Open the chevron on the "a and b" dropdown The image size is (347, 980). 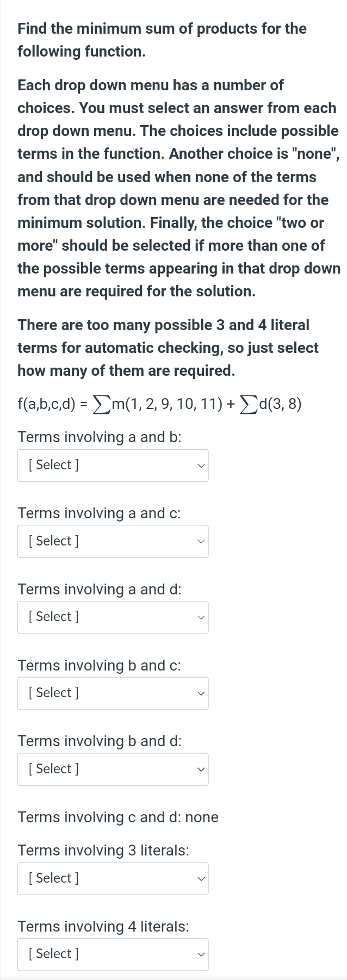pyautogui.click(x=200, y=466)
